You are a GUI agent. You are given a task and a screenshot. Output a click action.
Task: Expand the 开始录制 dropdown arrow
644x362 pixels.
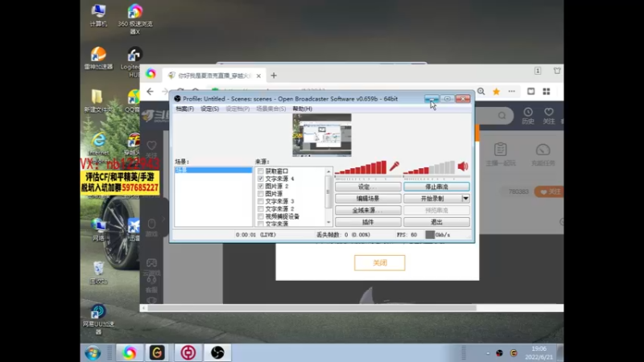[465, 198]
